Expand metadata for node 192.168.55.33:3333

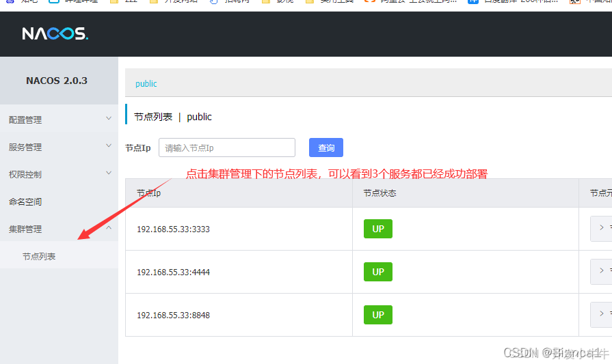tap(602, 228)
